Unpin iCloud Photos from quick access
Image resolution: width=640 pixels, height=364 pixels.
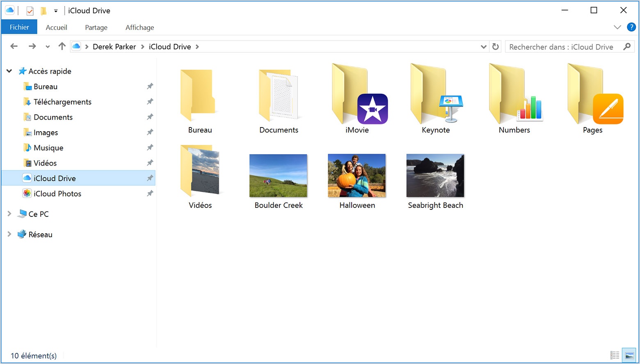click(x=150, y=193)
